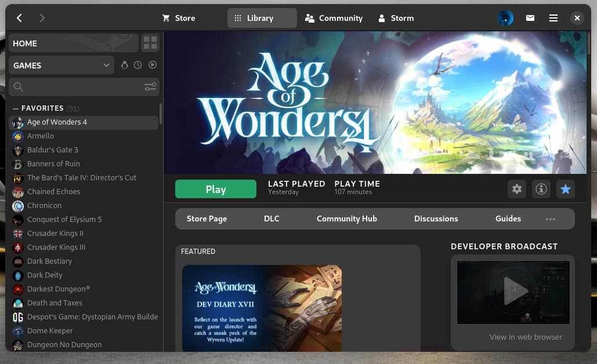Screen dimensions: 597x364
Task: Select Age of Wonders 4 in list
Action: [x=84, y=122]
